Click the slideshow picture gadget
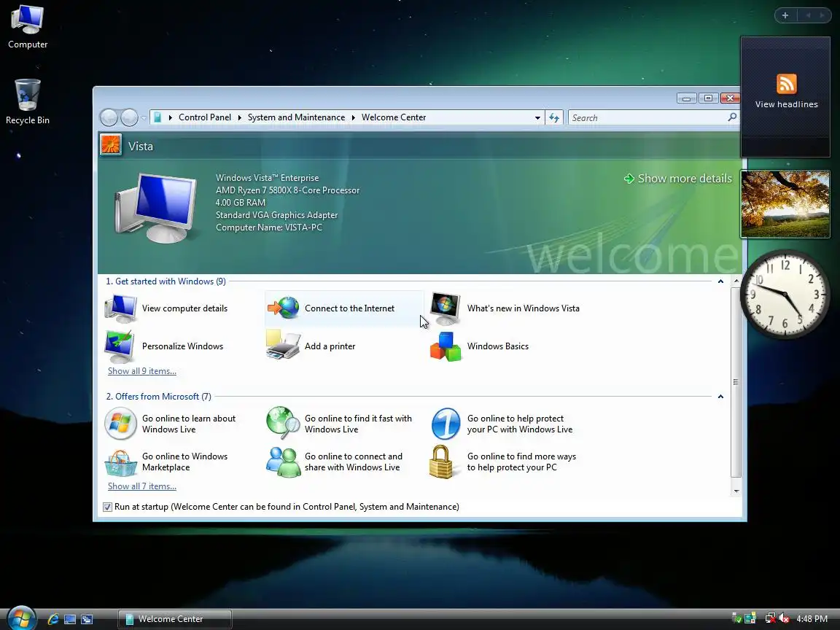This screenshot has width=840, height=630. [785, 204]
